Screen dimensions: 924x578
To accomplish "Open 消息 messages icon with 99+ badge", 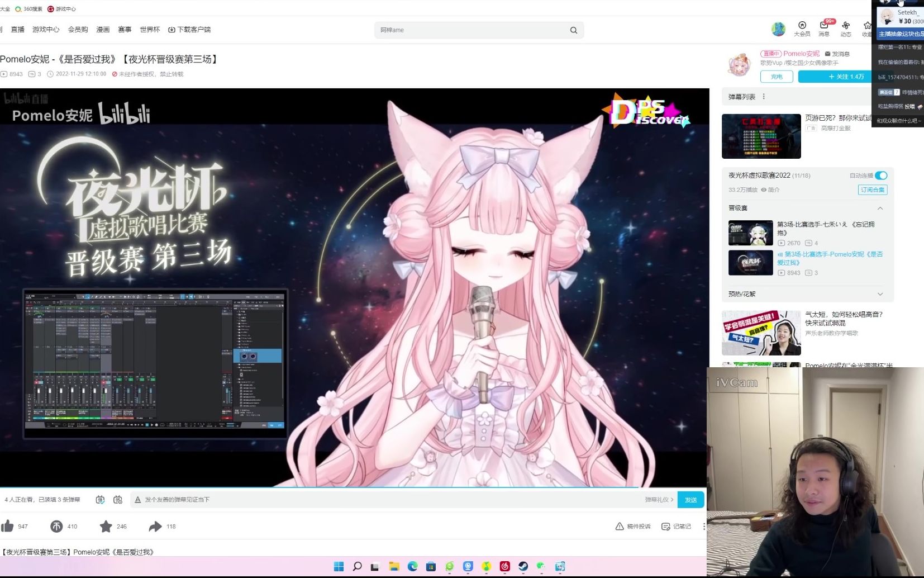I will pyautogui.click(x=824, y=29).
